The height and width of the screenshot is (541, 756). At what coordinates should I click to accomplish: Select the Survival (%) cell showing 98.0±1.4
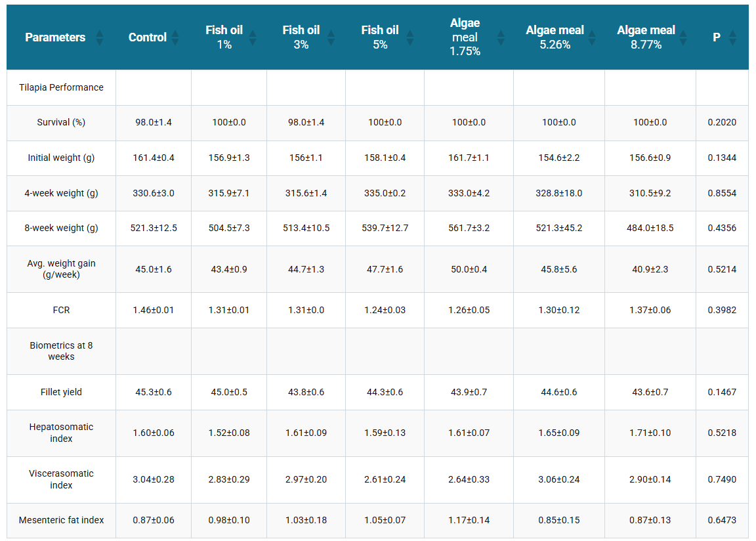point(153,123)
